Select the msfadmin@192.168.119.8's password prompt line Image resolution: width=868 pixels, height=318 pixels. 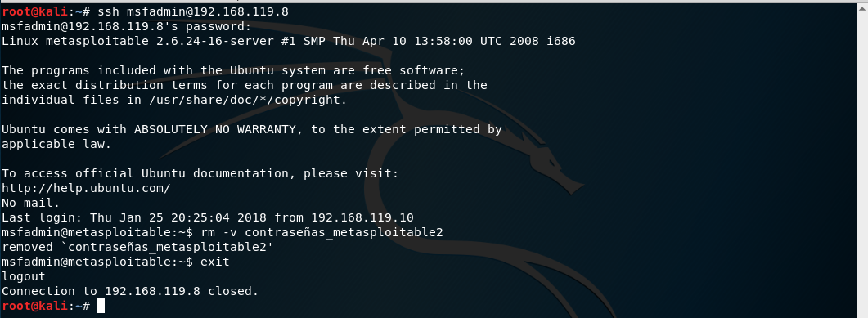127,26
